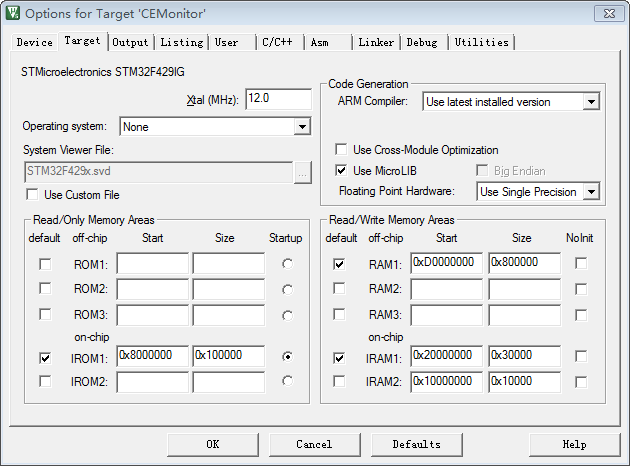Check the ROM2 default checkbox
Image resolution: width=630 pixels, height=466 pixels.
45,288
